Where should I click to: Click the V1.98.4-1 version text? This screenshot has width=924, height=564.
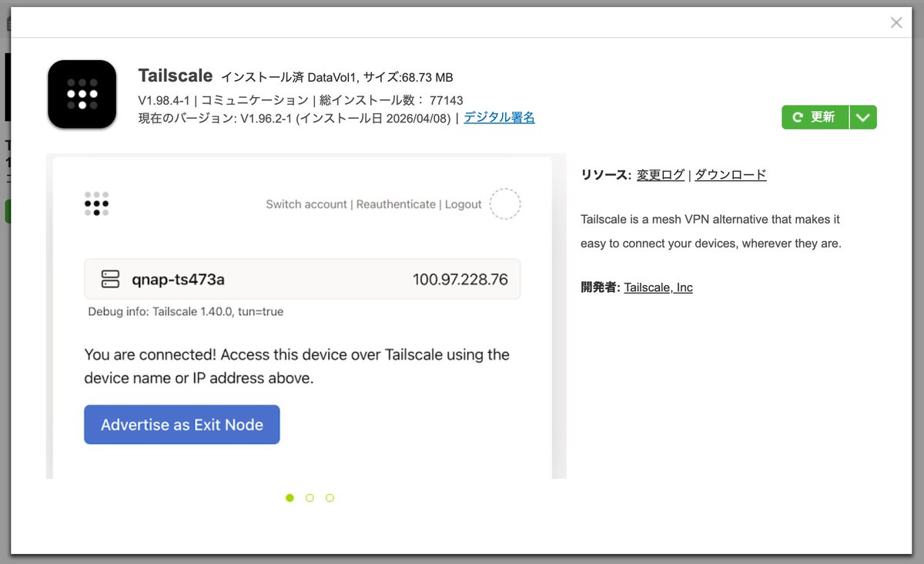[164, 100]
